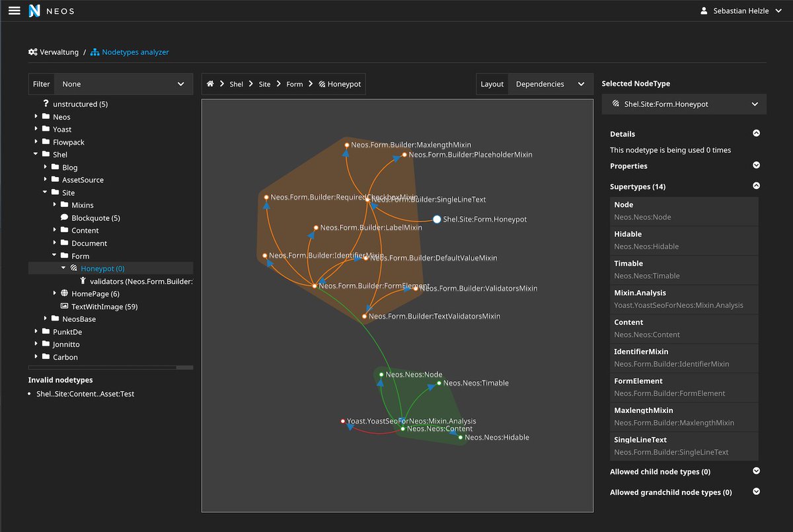
Task: Collapse the Shel folder arrow
Action: (x=36, y=155)
